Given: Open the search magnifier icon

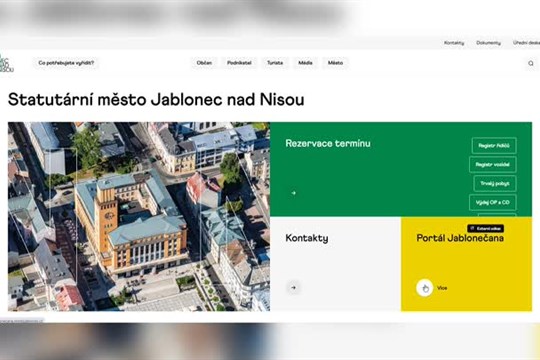Looking at the screenshot, I should coord(531,63).
